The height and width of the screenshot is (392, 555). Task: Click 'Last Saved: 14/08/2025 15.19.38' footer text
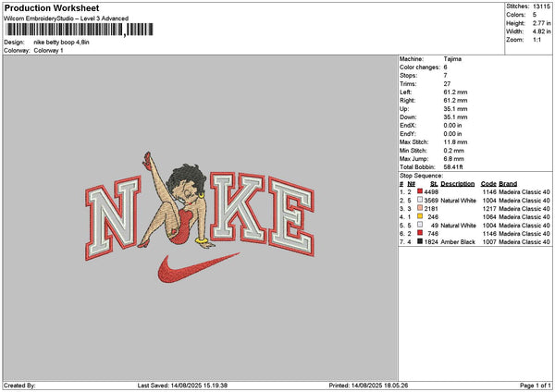[182, 386]
